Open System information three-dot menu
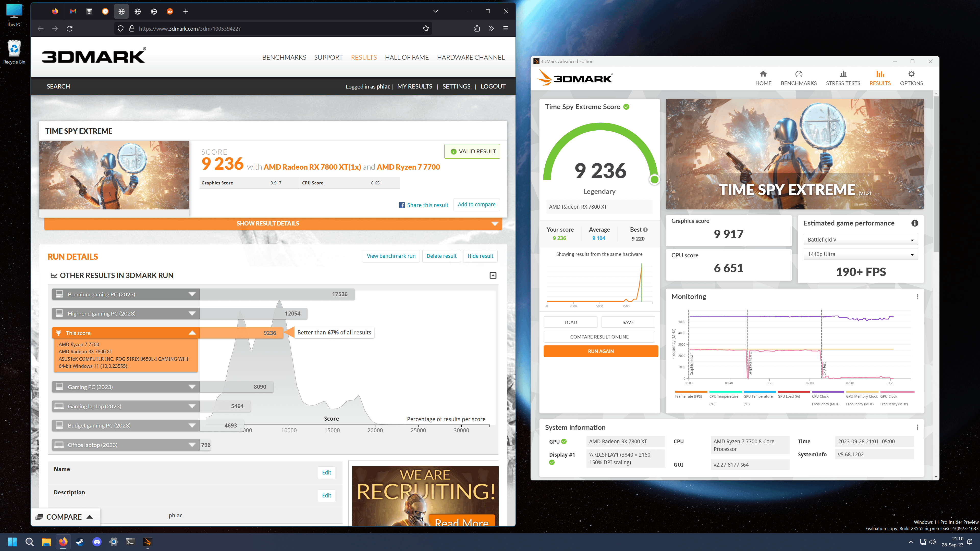980x551 pixels. pos(917,428)
